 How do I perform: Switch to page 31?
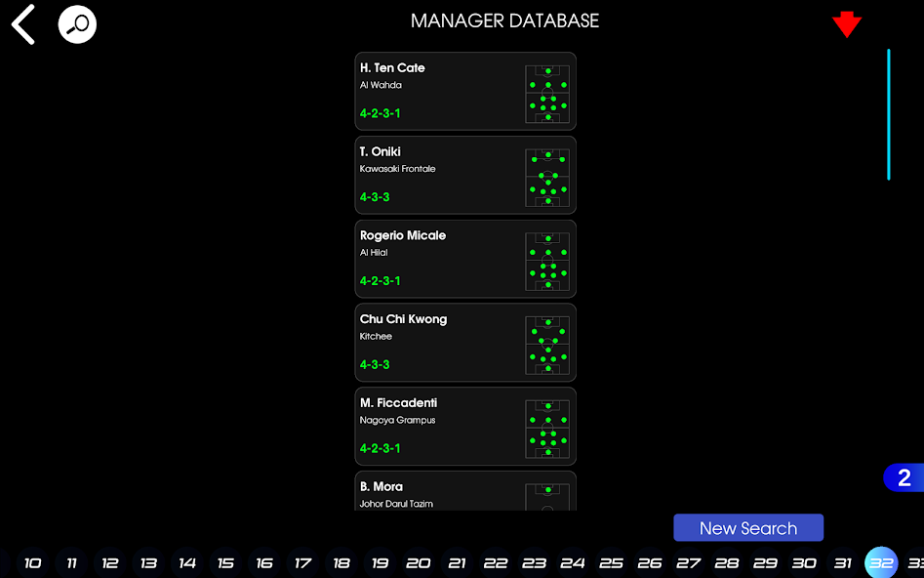point(842,562)
